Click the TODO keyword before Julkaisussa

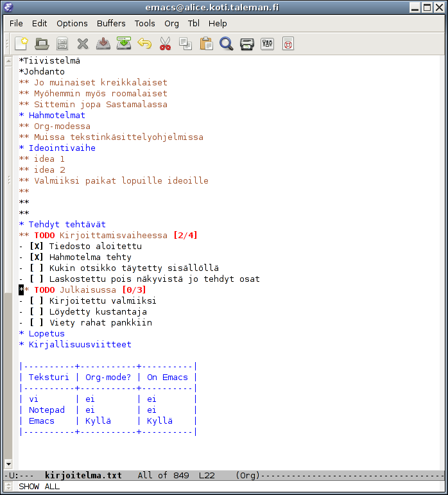44,290
